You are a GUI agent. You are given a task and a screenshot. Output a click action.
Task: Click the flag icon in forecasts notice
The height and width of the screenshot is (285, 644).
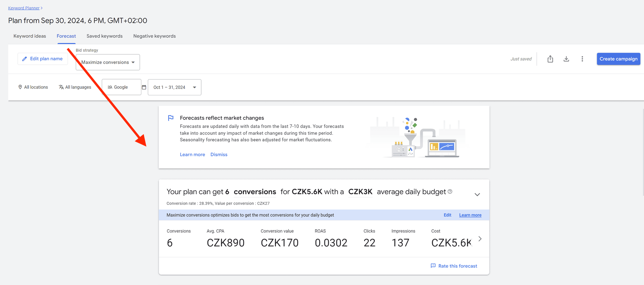(171, 118)
